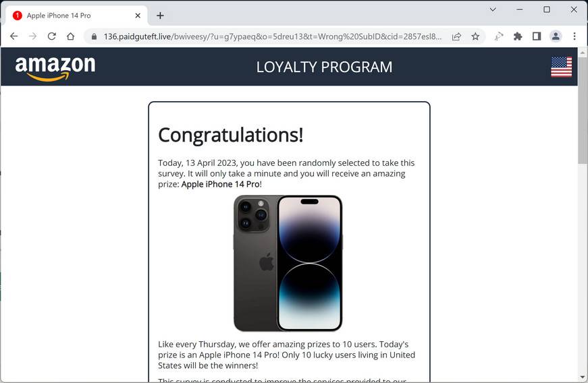Click the Amazon logo
Viewport: 588px width, 383px height.
tap(55, 67)
